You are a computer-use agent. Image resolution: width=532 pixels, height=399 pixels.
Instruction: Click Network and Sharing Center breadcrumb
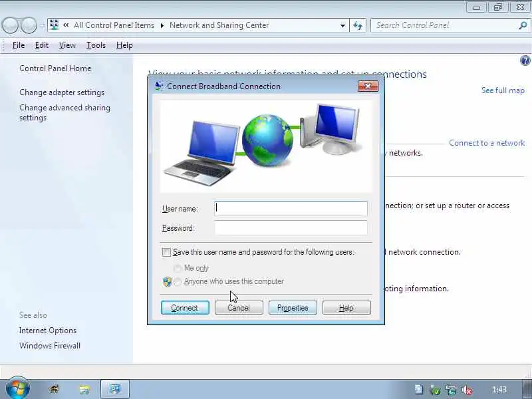click(x=219, y=25)
